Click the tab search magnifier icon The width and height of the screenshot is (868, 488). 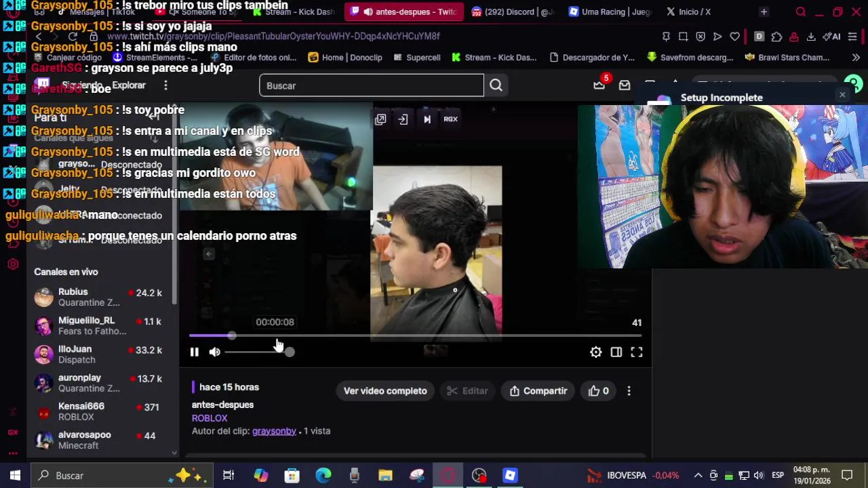[x=801, y=12]
